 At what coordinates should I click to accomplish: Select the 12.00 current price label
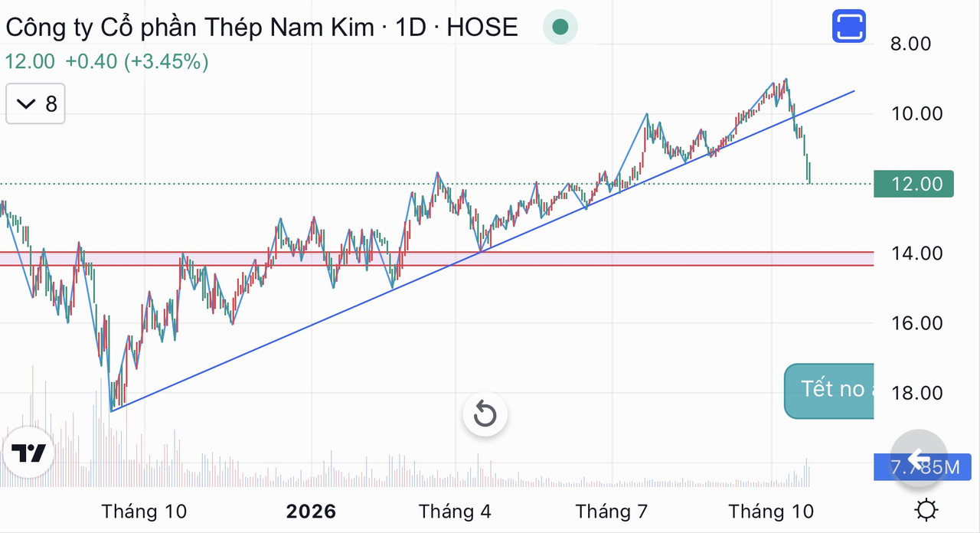tap(913, 184)
